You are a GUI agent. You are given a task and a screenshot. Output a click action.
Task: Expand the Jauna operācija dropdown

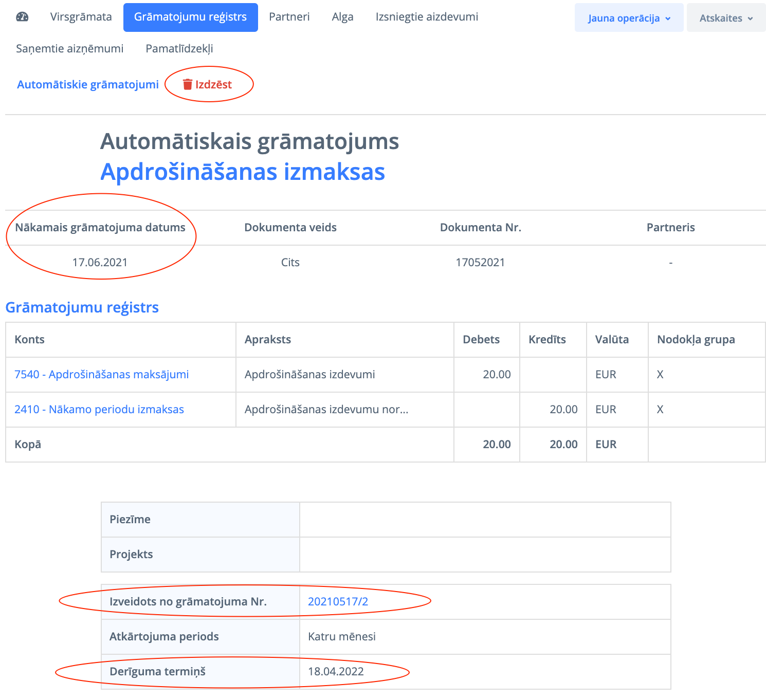point(629,18)
